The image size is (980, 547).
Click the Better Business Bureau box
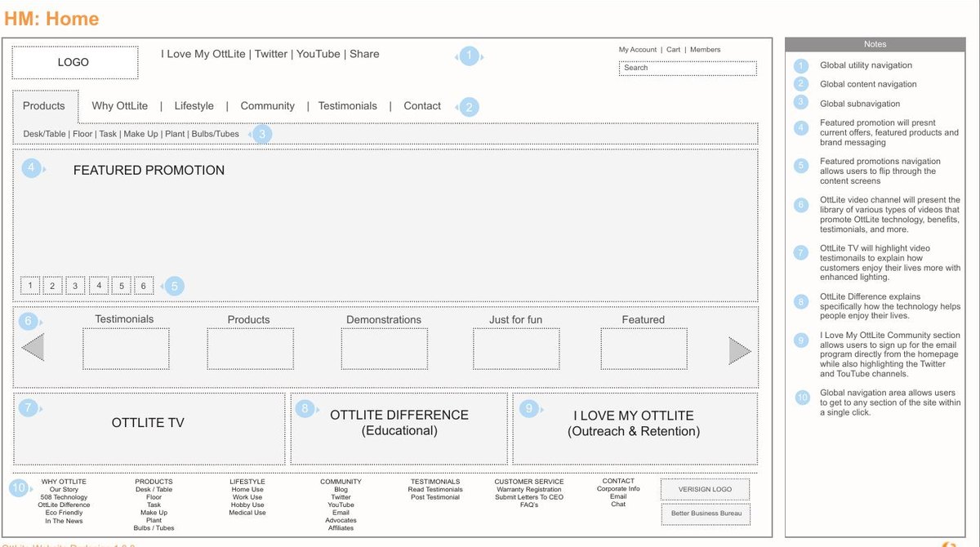pyautogui.click(x=705, y=514)
